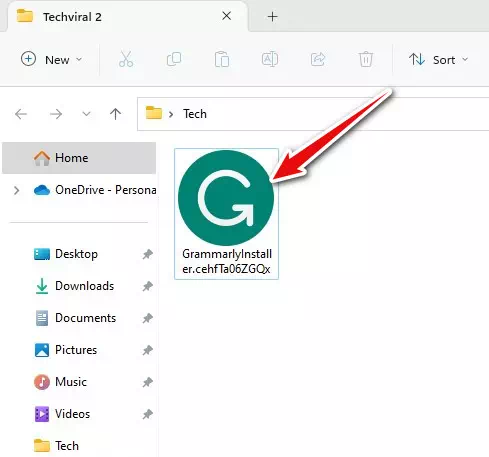Open the New item dropdown
Image resolution: width=489 pixels, height=457 pixels.
pos(51,60)
